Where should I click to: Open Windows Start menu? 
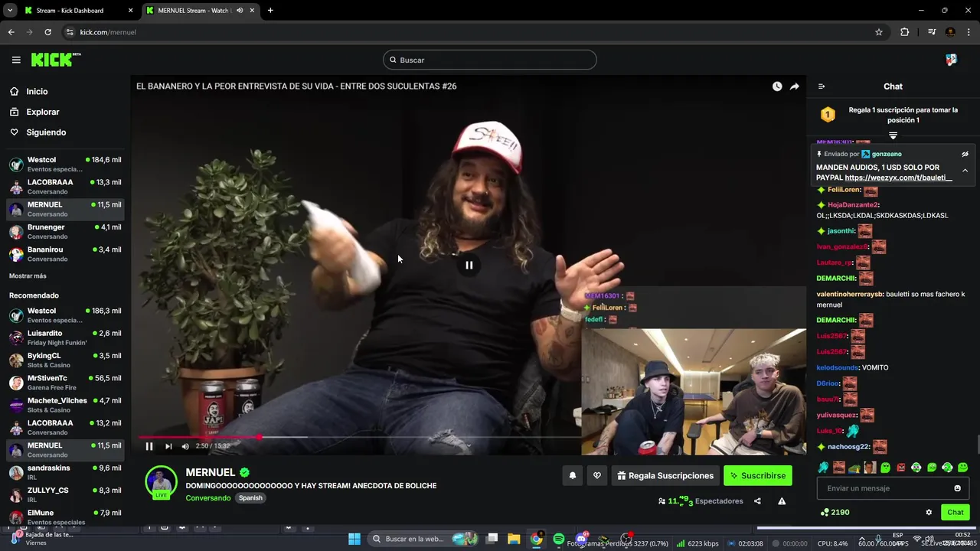pos(354,540)
